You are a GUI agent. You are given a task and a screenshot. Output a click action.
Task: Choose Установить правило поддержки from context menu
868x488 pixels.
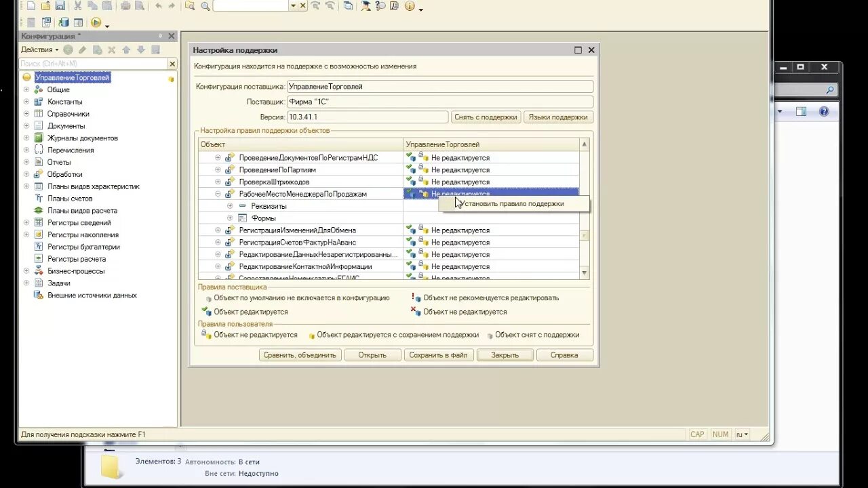coord(514,203)
